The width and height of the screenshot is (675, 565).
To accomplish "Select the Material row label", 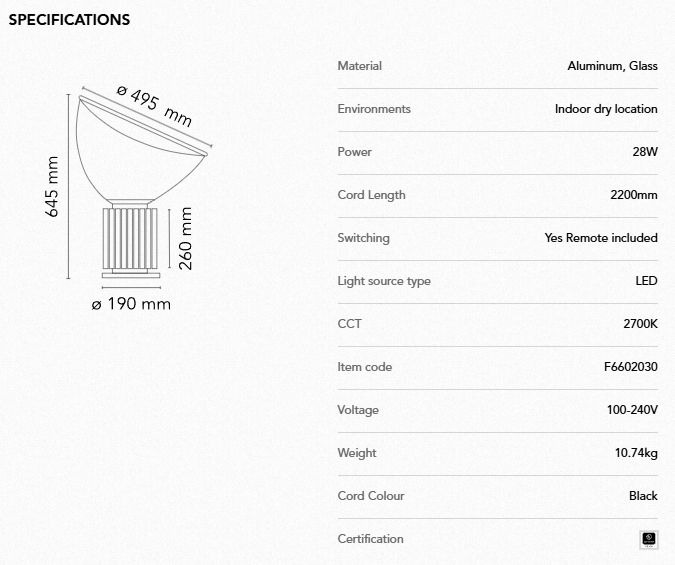I will point(359,66).
